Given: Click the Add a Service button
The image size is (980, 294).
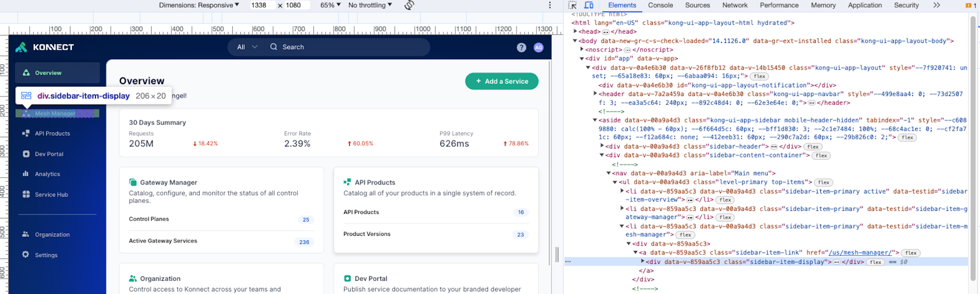Looking at the screenshot, I should (501, 81).
